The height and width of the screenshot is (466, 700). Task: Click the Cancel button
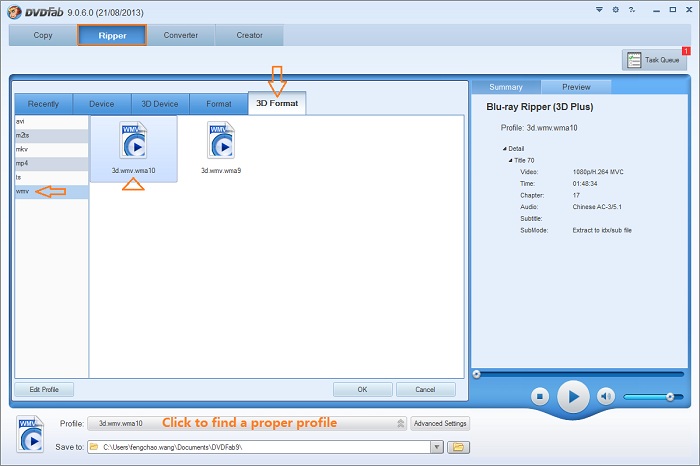click(425, 390)
